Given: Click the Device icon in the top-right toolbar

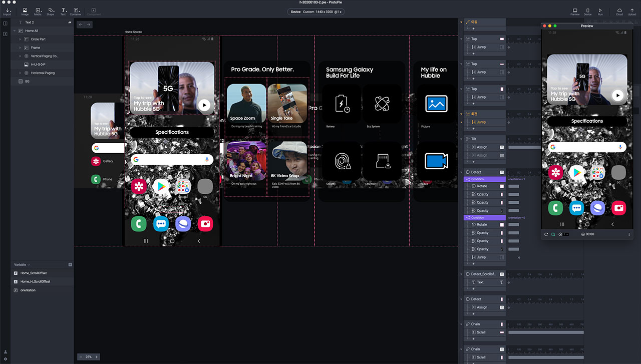Looking at the screenshot, I should [x=588, y=11].
